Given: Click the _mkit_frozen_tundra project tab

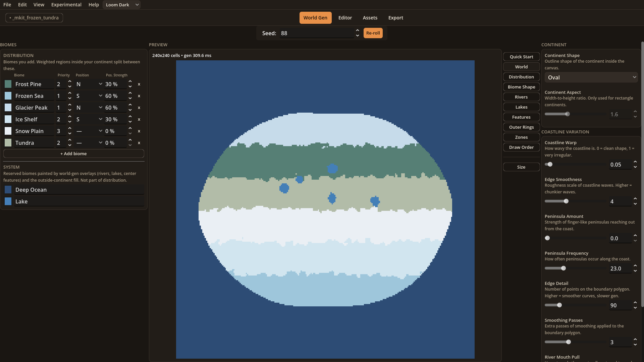Looking at the screenshot, I should pyautogui.click(x=34, y=18).
